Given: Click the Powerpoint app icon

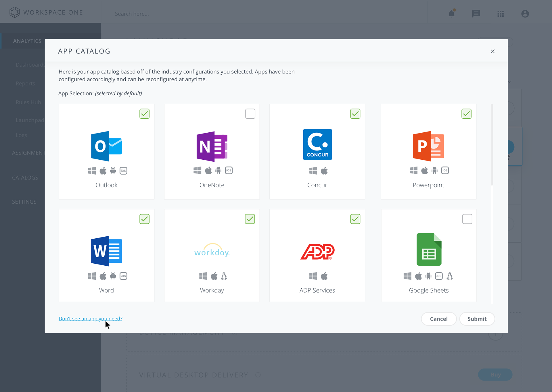Looking at the screenshot, I should [x=428, y=146].
